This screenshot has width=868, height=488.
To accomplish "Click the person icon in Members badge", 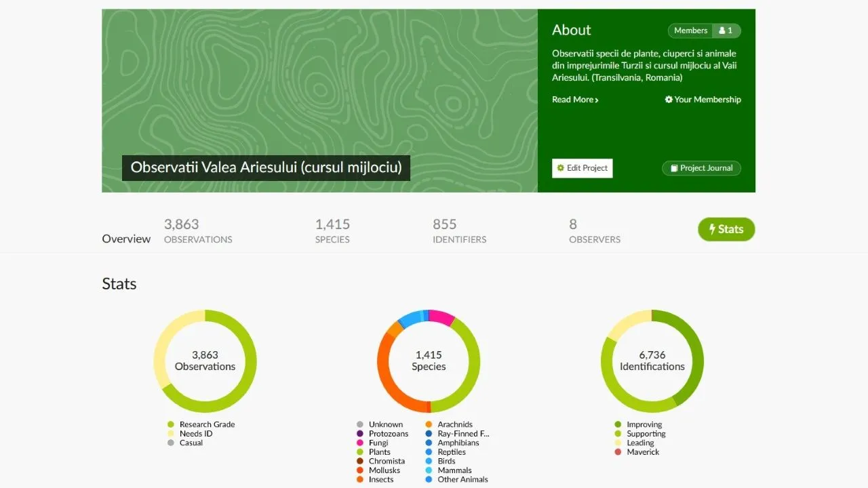I will (722, 30).
